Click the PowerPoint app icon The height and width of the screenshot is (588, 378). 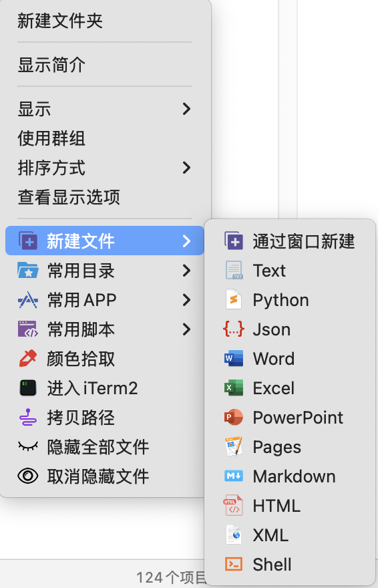pyautogui.click(x=234, y=418)
